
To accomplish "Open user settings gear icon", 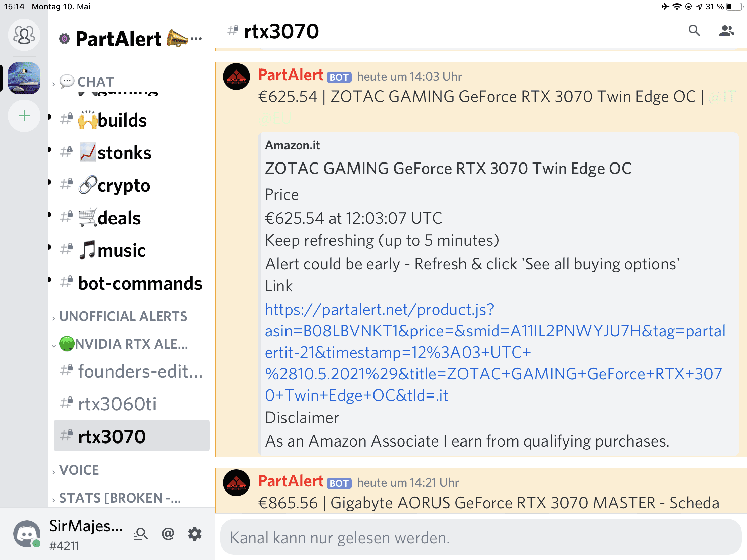I will (x=195, y=534).
